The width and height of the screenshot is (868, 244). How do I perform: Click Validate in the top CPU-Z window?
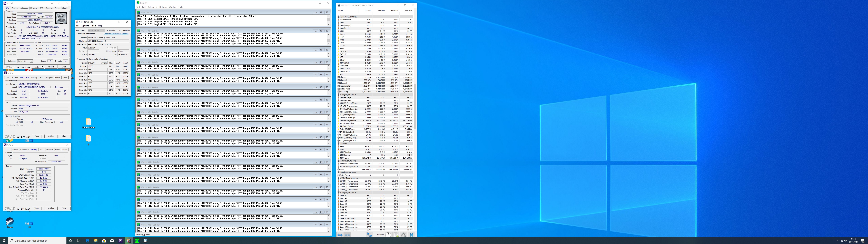point(51,67)
